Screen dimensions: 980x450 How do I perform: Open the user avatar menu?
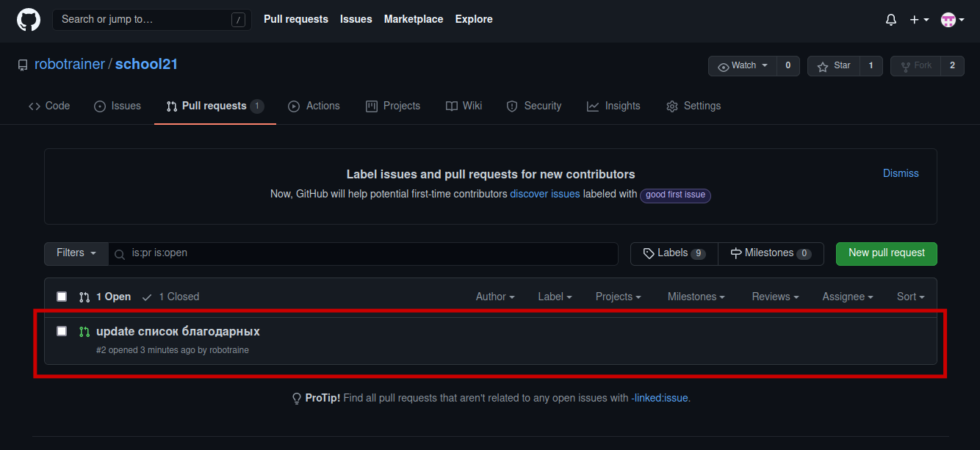[953, 20]
